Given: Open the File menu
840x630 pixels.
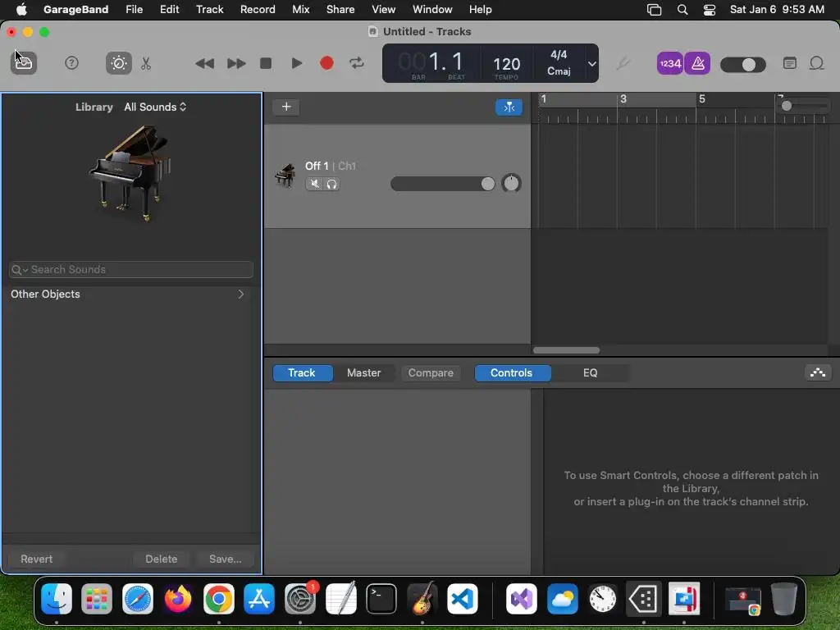Looking at the screenshot, I should [134, 10].
